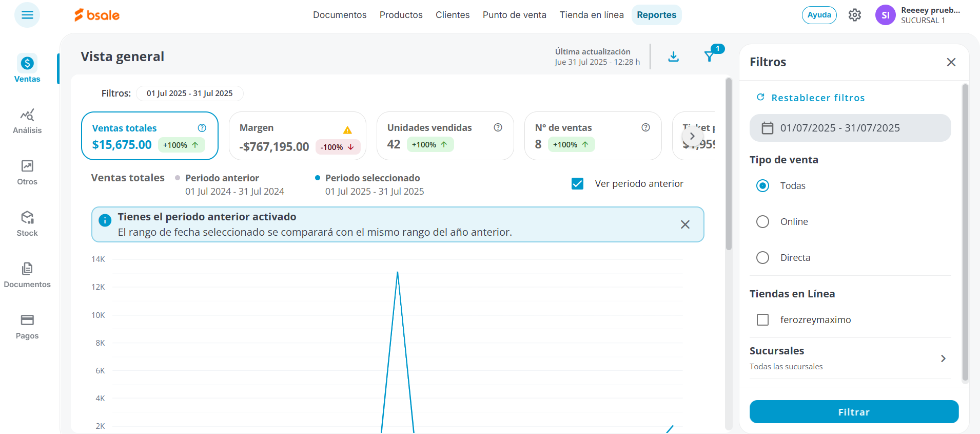Open the Reportes menu
This screenshot has width=980, height=434.
(657, 15)
